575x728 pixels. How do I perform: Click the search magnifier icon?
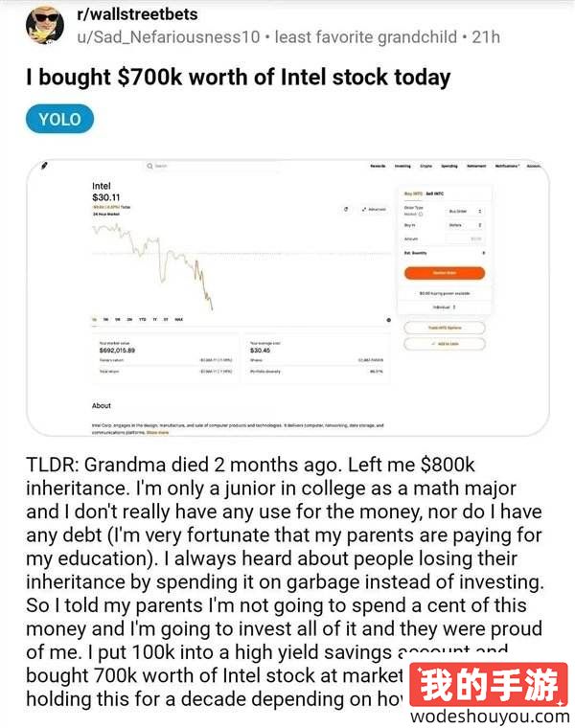tap(149, 166)
